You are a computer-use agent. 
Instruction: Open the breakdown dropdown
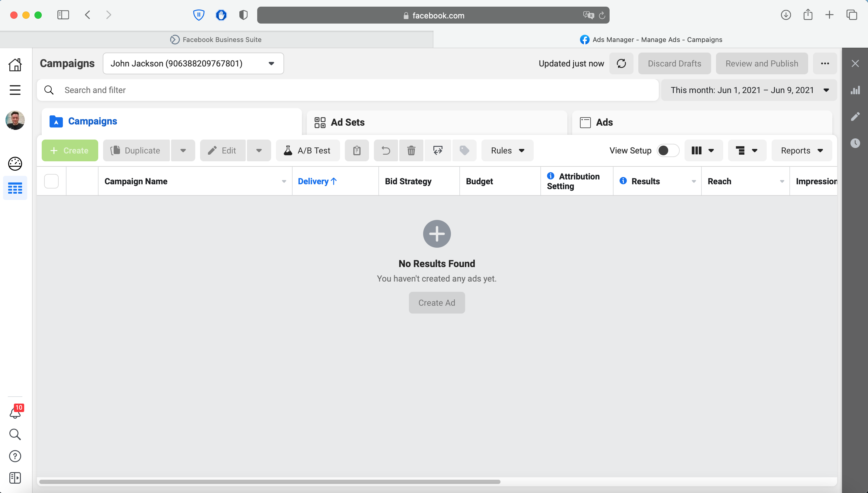(747, 151)
